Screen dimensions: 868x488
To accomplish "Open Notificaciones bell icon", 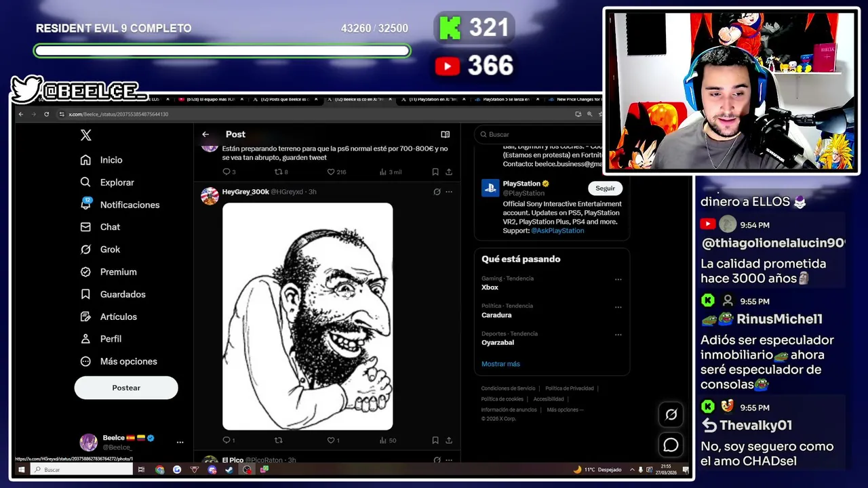I will point(85,205).
